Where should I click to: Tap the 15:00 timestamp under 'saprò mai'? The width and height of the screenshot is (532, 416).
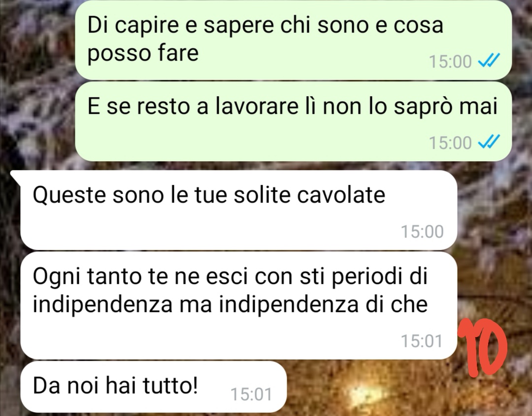tap(450, 142)
